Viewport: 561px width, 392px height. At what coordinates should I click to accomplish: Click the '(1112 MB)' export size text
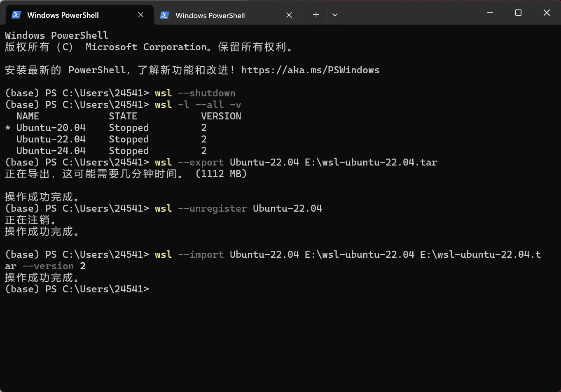[x=221, y=174]
